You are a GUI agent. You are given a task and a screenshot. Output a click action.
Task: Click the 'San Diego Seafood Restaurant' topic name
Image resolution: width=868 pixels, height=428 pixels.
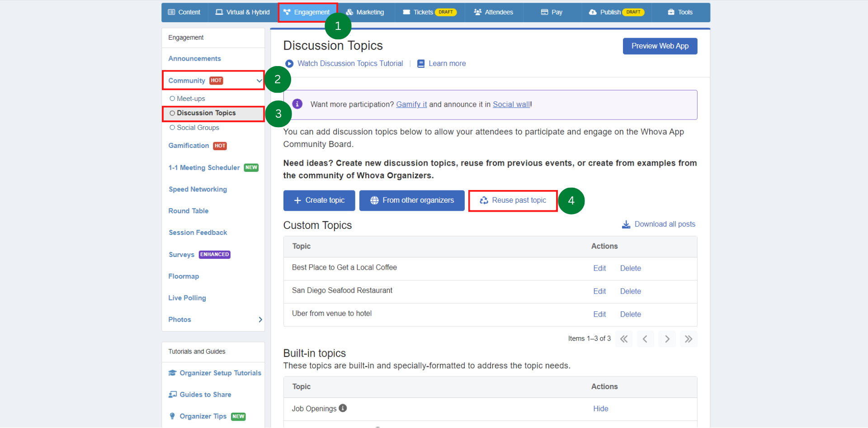[x=342, y=291]
